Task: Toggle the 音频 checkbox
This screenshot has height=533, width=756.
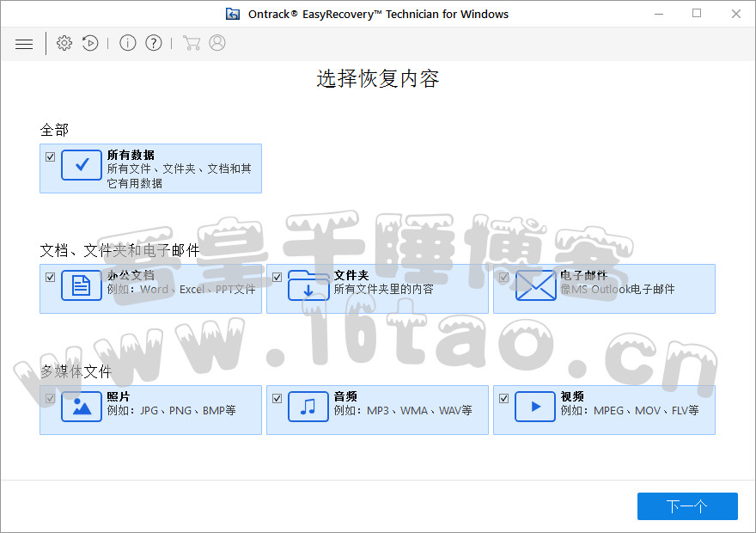Action: 277,399
